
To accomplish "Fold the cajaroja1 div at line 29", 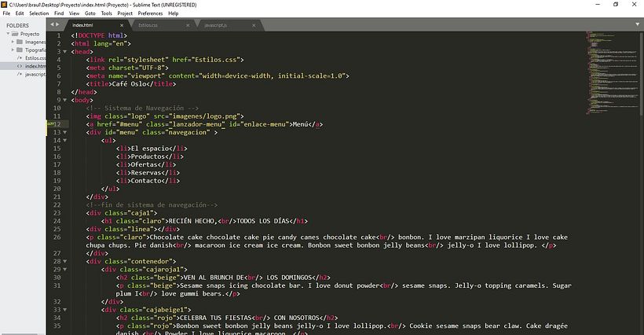I will 65,269.
